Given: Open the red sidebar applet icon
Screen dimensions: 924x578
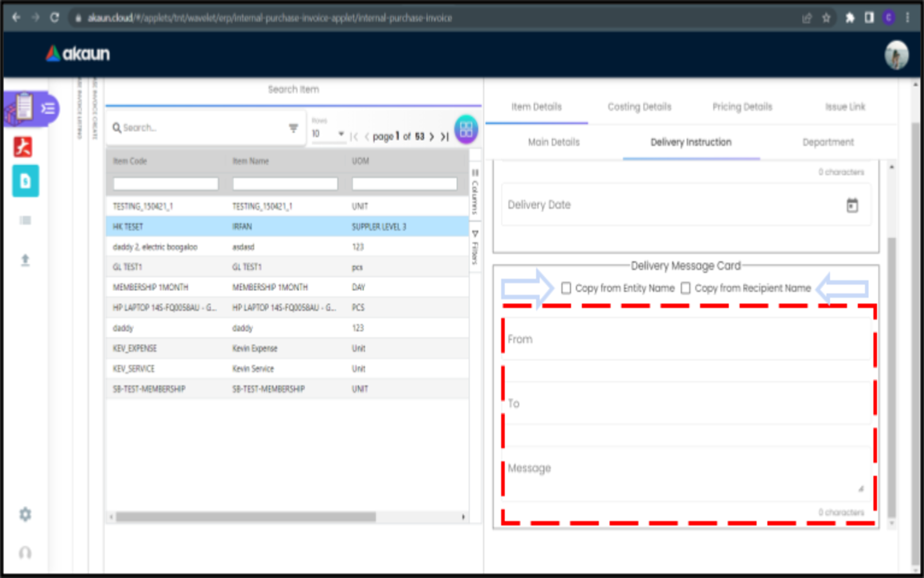Looking at the screenshot, I should pos(23,147).
